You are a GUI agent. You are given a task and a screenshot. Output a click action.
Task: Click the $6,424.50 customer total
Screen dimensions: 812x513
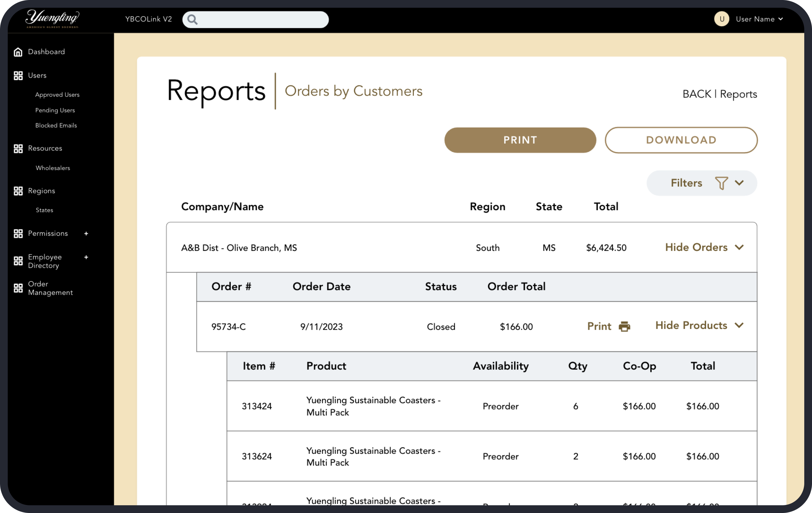[606, 248]
